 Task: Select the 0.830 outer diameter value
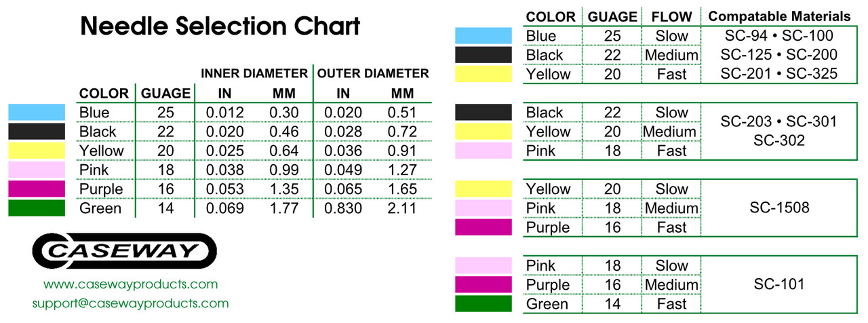[x=343, y=208]
